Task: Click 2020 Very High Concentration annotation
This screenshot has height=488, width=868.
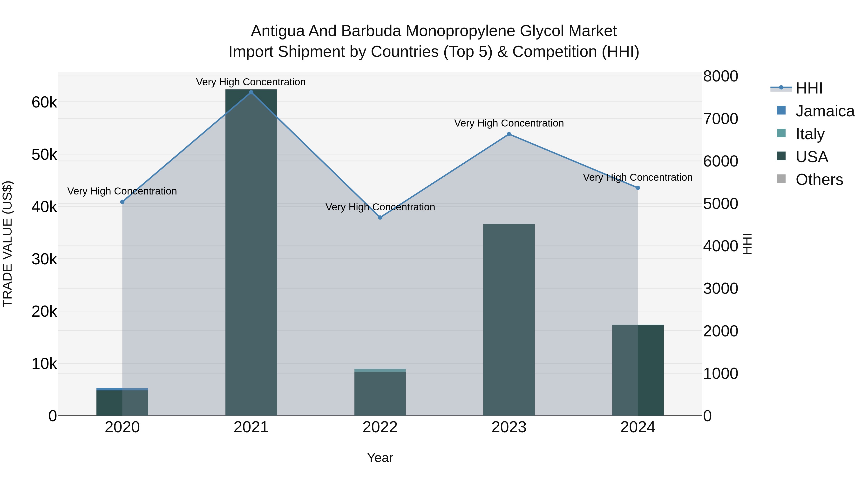Action: point(122,191)
